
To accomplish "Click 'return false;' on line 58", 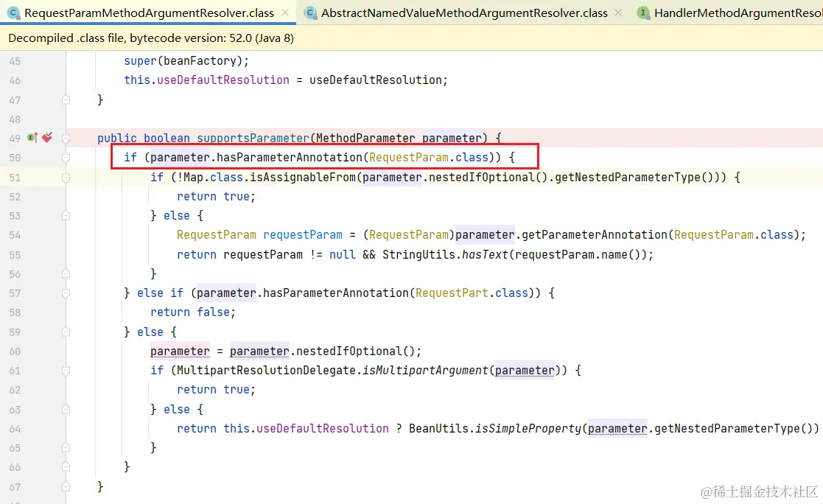I will coord(193,312).
